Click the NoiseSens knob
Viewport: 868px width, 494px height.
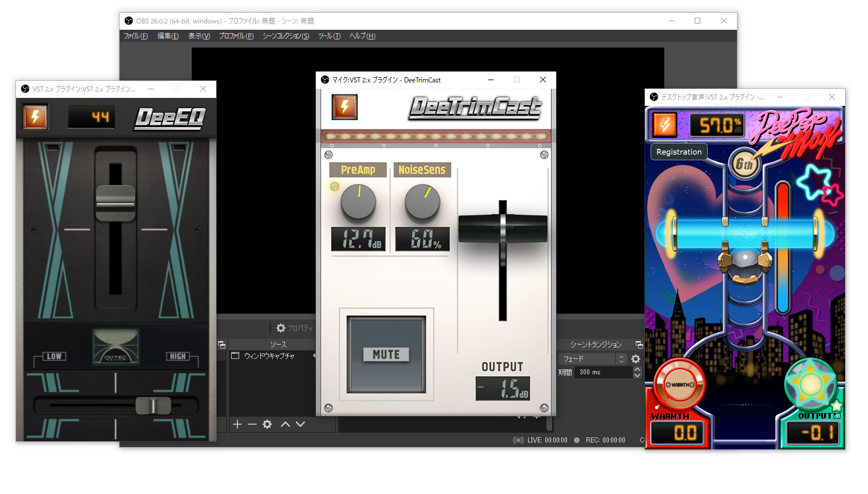(x=422, y=201)
